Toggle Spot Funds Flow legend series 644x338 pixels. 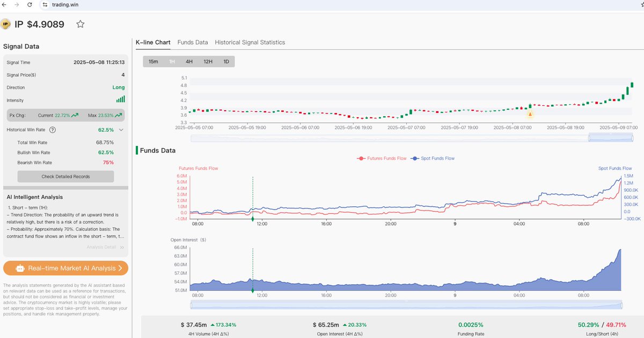[x=432, y=159]
